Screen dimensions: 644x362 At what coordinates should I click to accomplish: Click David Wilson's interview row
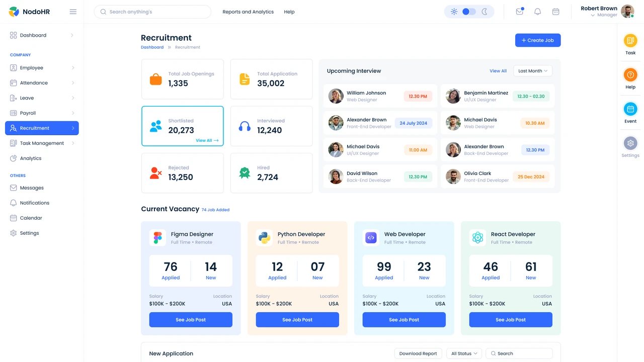coord(381,176)
